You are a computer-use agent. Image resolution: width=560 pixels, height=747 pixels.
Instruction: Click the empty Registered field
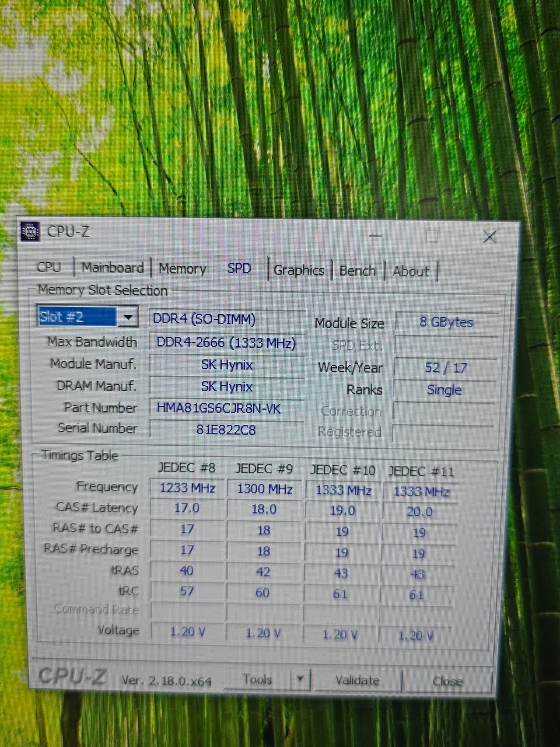(x=443, y=432)
